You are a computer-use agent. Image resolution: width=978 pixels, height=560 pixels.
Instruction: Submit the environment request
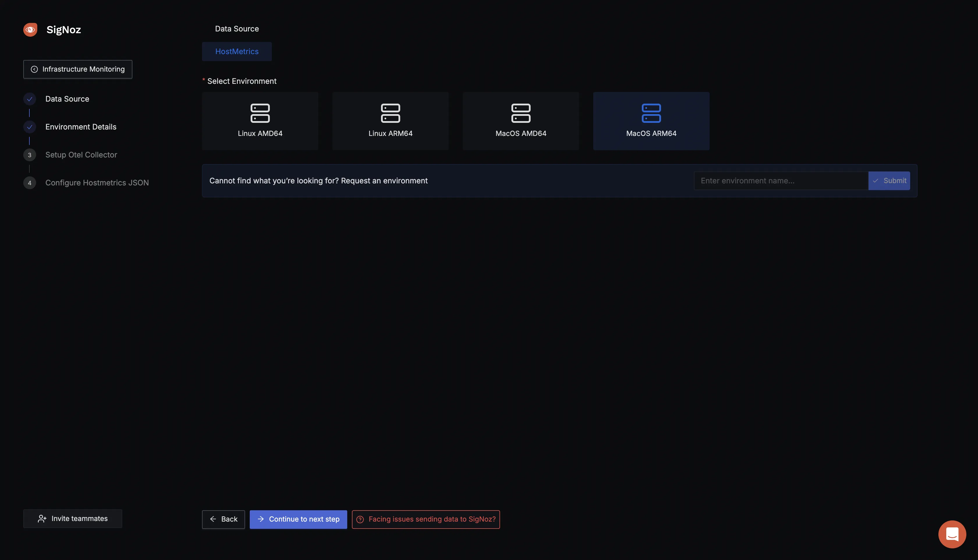coord(889,181)
